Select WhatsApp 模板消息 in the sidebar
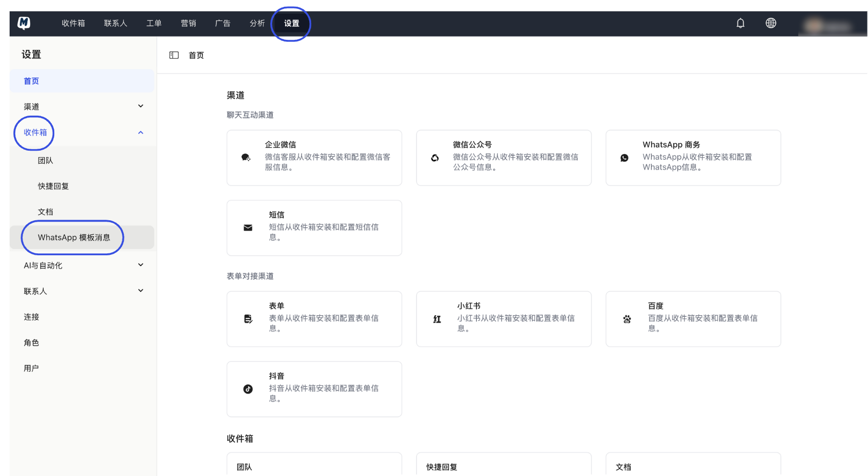868x476 pixels. pyautogui.click(x=74, y=237)
